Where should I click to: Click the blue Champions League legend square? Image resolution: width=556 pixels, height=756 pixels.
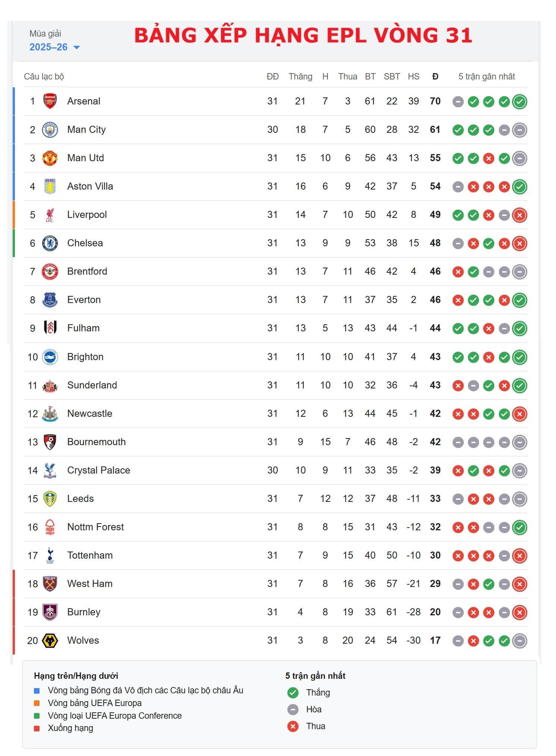(37, 691)
